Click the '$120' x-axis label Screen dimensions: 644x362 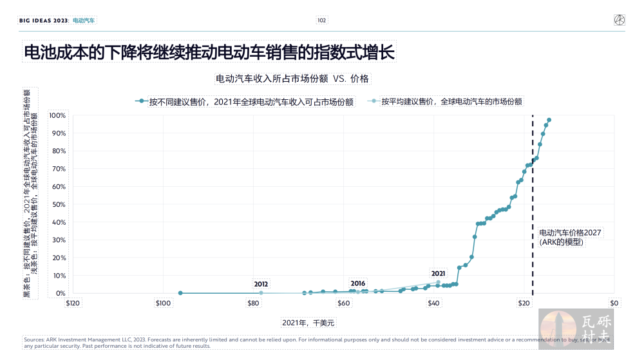click(x=73, y=303)
